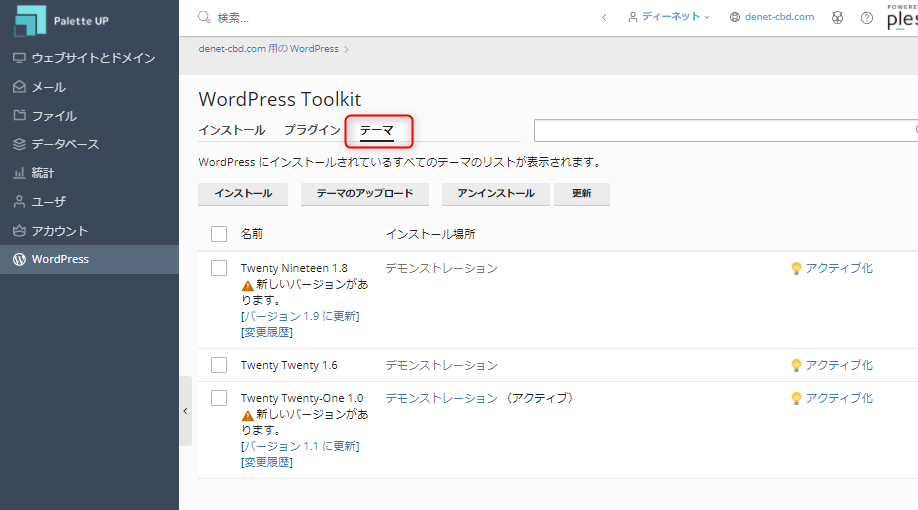Click the monitor icon beside ウェブサイトとドメイン
The height and width of the screenshot is (510, 918).
click(x=19, y=57)
